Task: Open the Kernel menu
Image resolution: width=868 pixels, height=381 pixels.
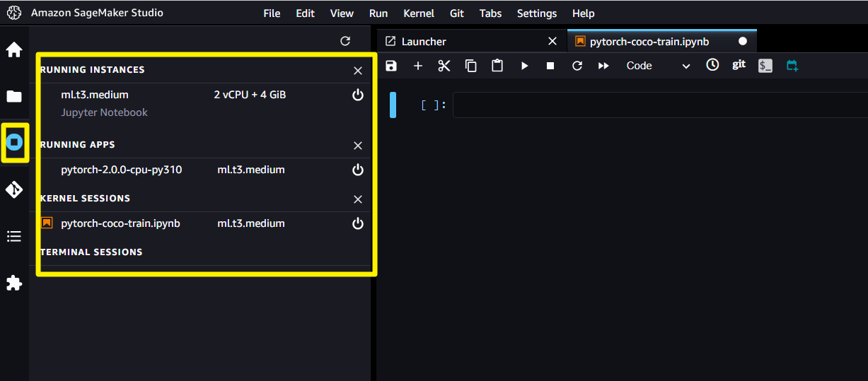Action: pos(419,13)
